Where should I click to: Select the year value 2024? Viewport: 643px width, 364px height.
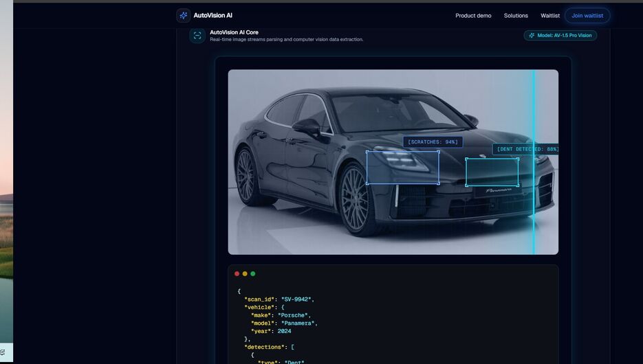pos(285,331)
